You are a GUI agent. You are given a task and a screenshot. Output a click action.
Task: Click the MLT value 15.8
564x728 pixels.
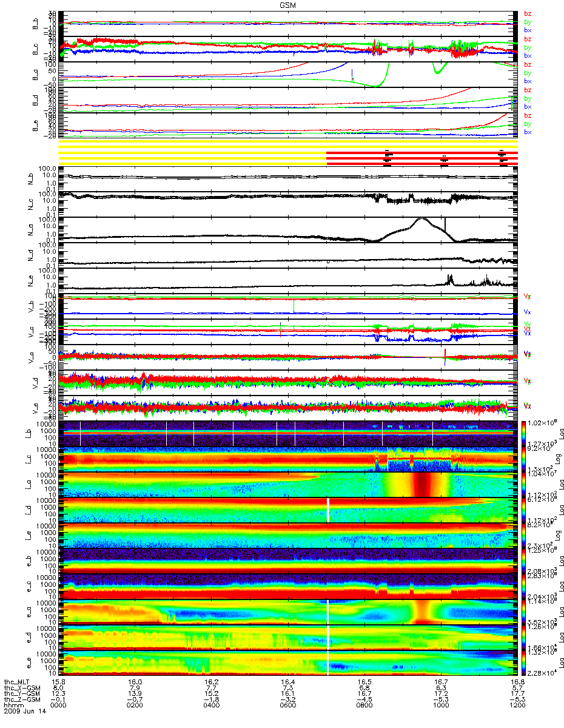point(58,682)
